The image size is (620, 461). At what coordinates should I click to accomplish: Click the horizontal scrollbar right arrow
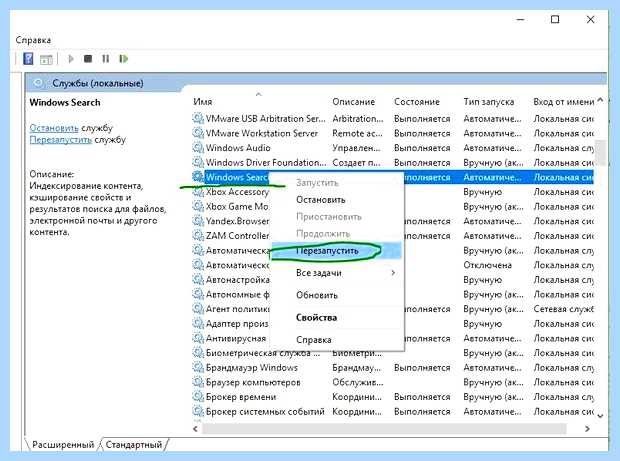[x=588, y=429]
